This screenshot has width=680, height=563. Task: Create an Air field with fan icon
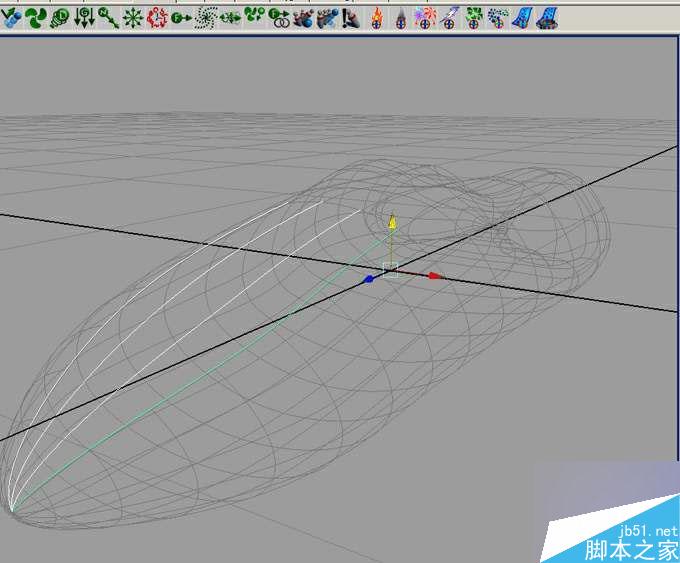coord(36,18)
